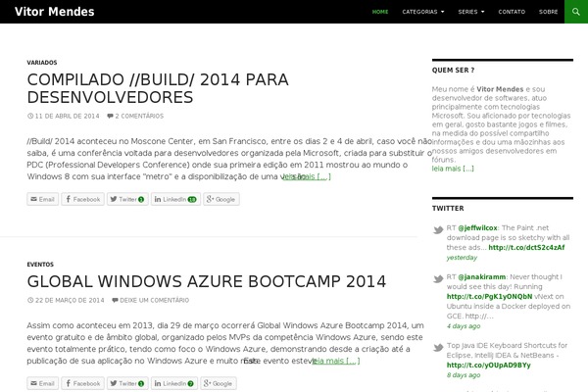Share Azure Bootcamp post on Google
Screen dimensions: 588x392
(219, 383)
